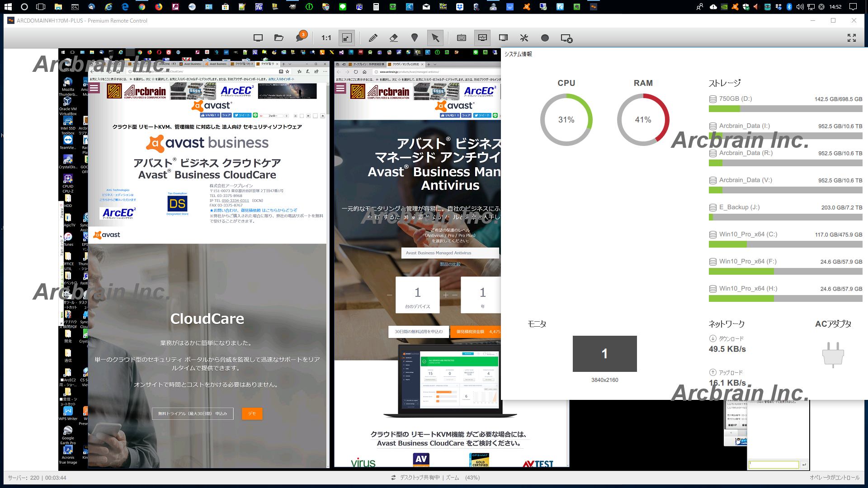Click the Mozilla Thunderbird desktop icon on remote desktop
Viewport: 868px width, 488px height.
tap(68, 87)
